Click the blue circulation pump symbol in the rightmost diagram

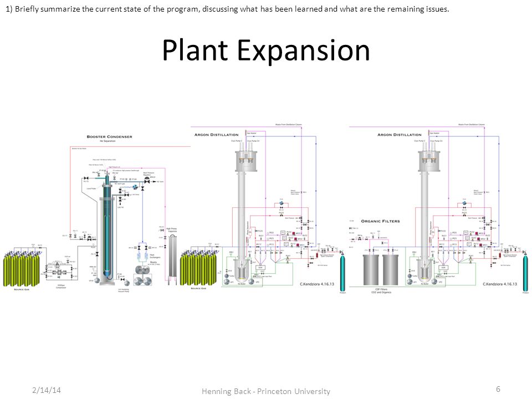[464, 203]
